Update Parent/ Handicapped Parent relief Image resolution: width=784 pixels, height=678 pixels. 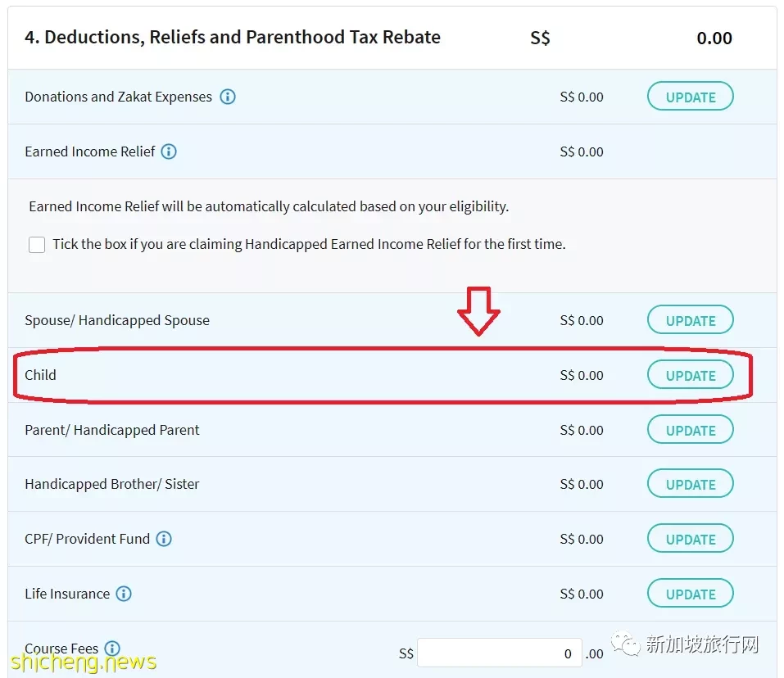pos(690,430)
